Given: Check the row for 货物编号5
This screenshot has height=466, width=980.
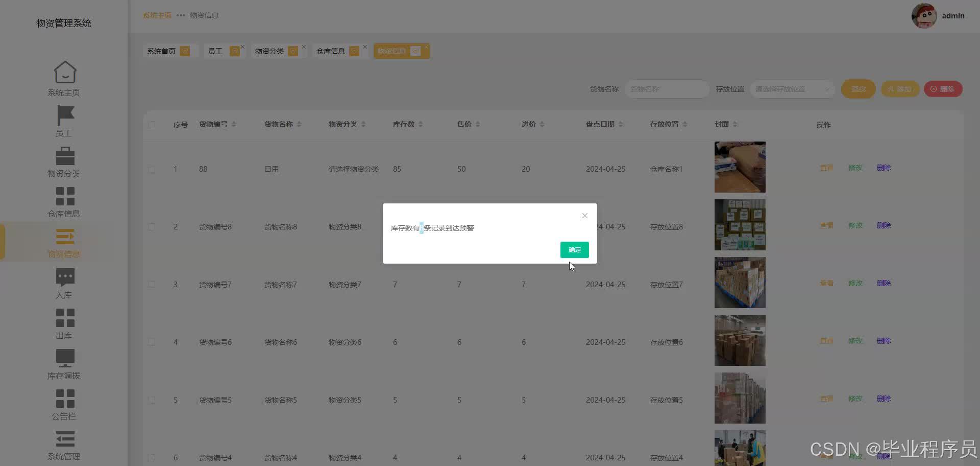Looking at the screenshot, I should 152,400.
